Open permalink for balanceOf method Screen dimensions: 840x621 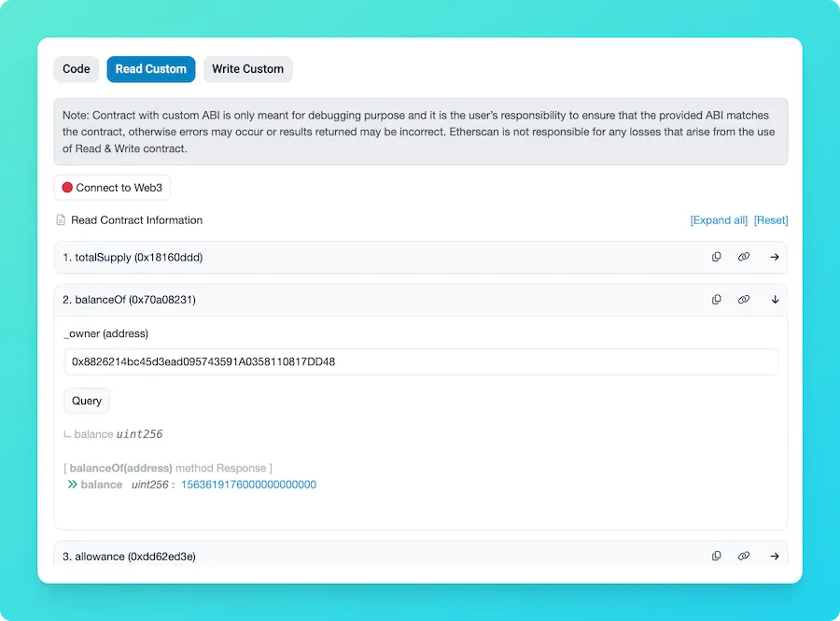[x=744, y=299]
